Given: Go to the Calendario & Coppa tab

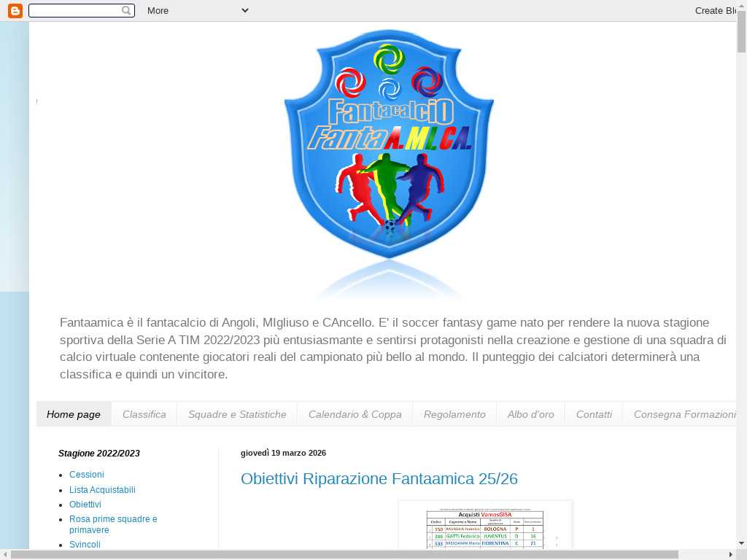Looking at the screenshot, I should pyautogui.click(x=355, y=414).
